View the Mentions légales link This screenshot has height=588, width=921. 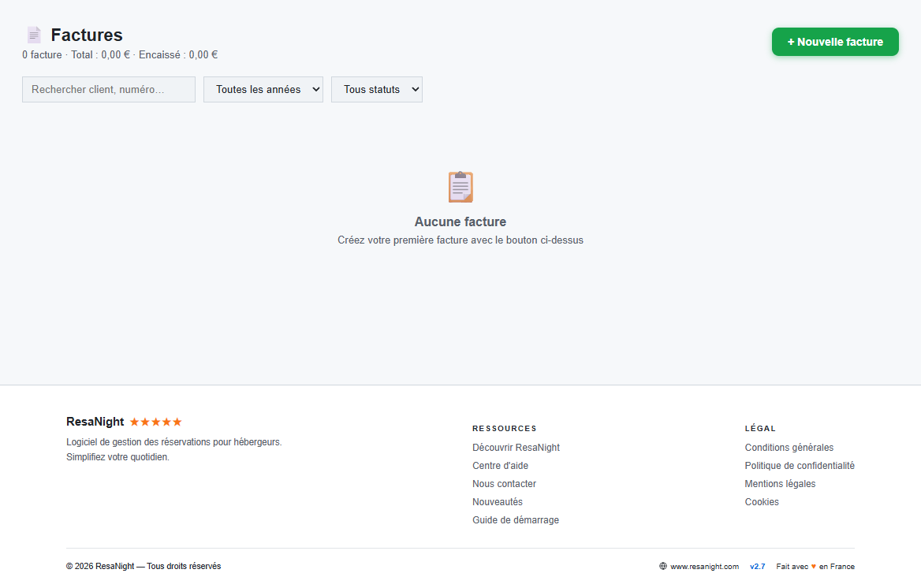[x=780, y=484]
